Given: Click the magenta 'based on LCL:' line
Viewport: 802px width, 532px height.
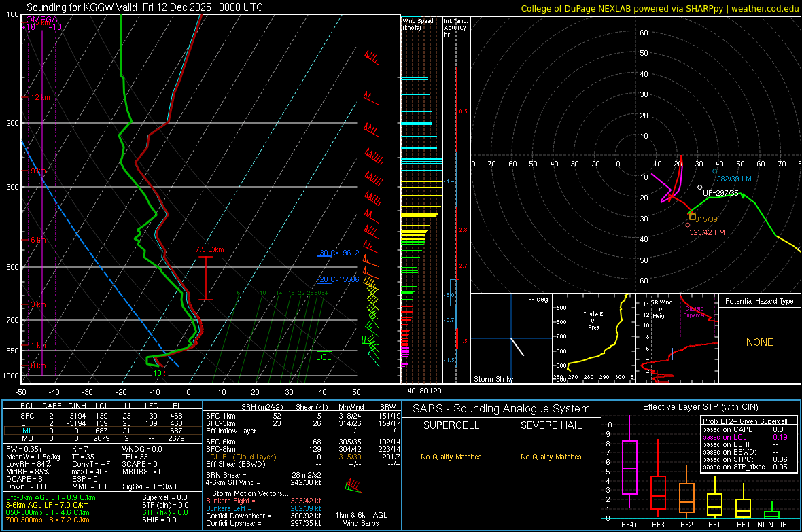Looking at the screenshot, I should [745, 437].
